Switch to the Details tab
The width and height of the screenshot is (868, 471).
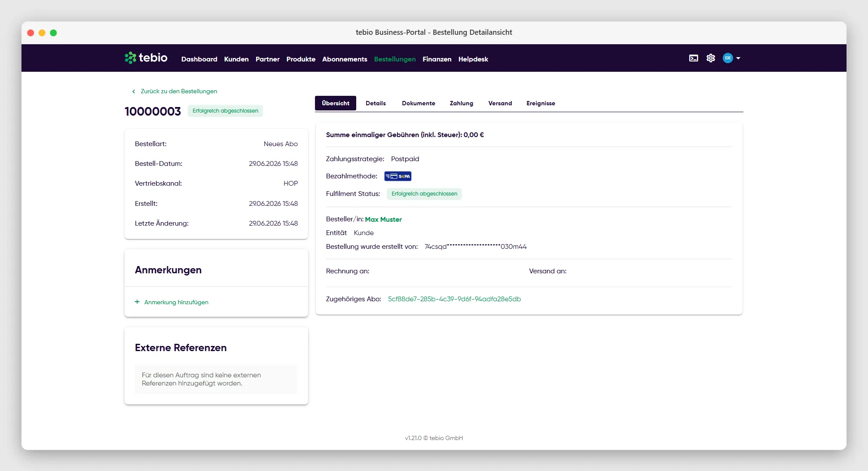coord(376,103)
